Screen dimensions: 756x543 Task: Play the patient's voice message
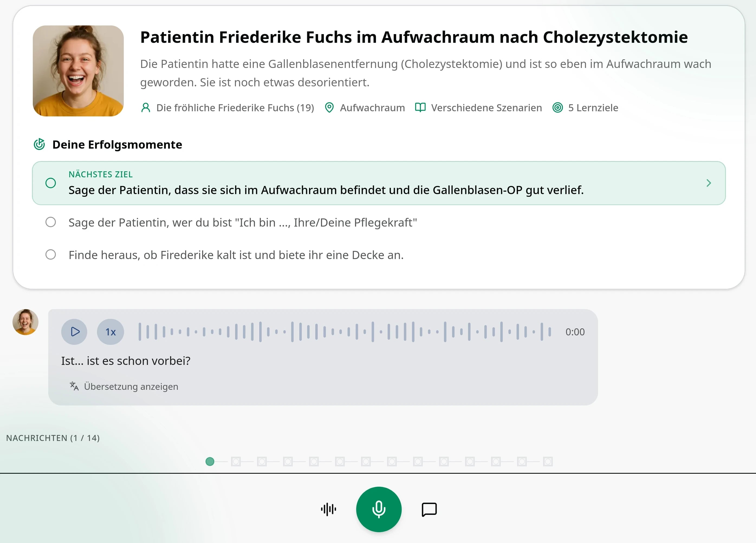click(74, 332)
